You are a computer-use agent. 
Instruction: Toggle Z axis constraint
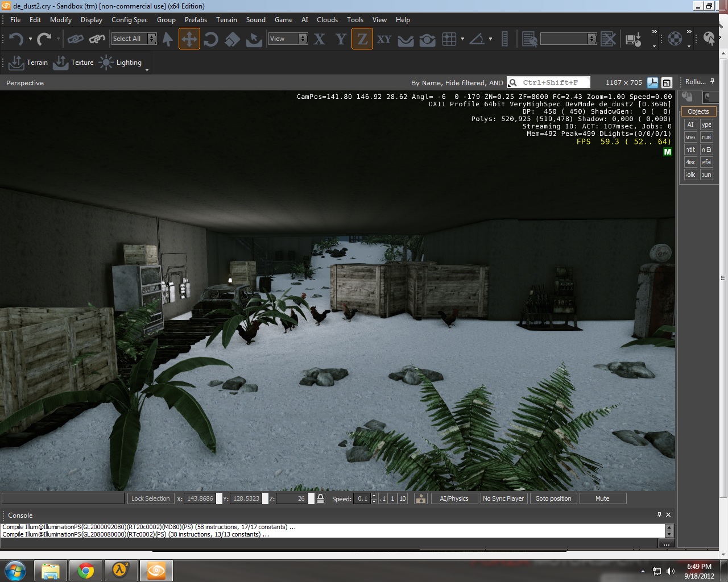point(362,39)
